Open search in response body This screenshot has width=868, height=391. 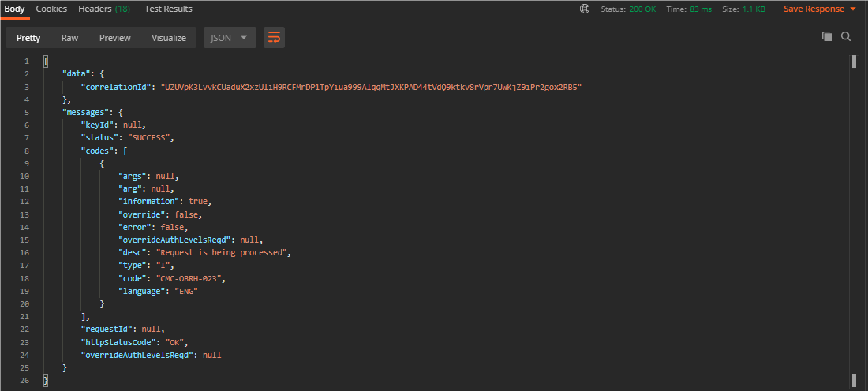tap(846, 36)
